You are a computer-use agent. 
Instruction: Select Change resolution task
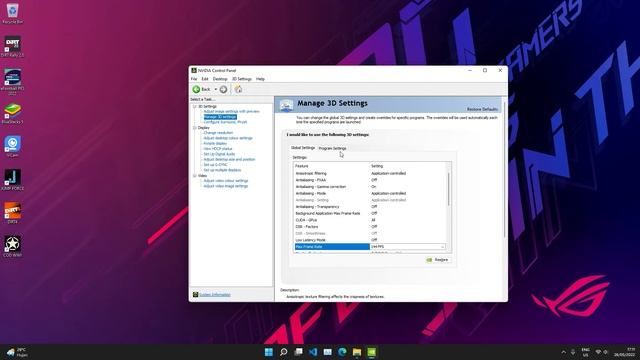218,133
